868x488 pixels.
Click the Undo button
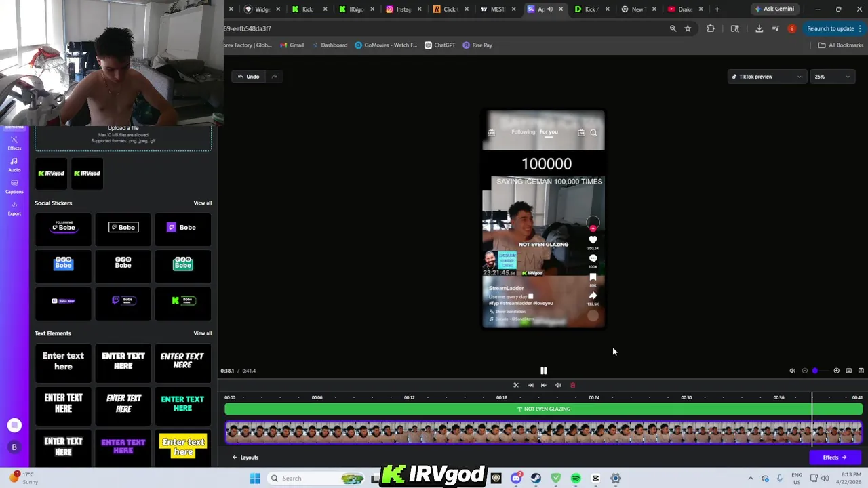[x=248, y=77]
